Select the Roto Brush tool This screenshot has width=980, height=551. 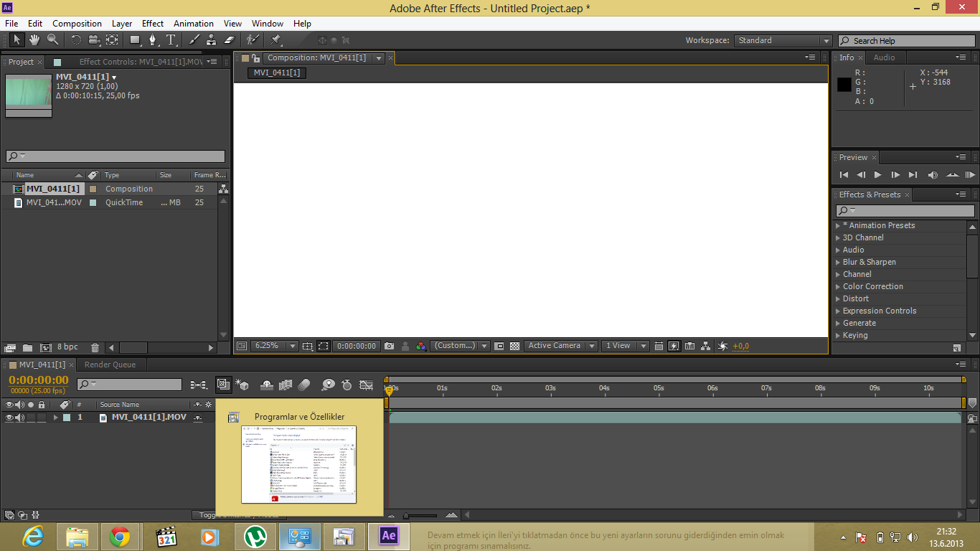click(x=253, y=40)
